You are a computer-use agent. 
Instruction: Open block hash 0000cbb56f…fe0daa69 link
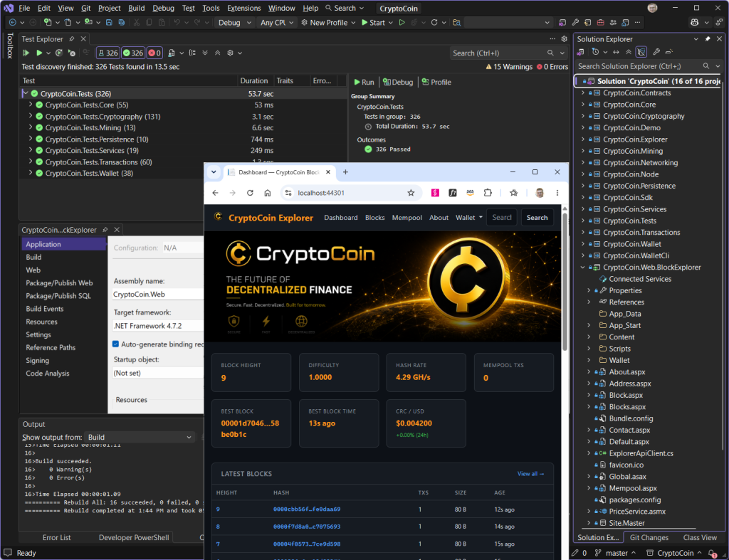[x=307, y=509]
